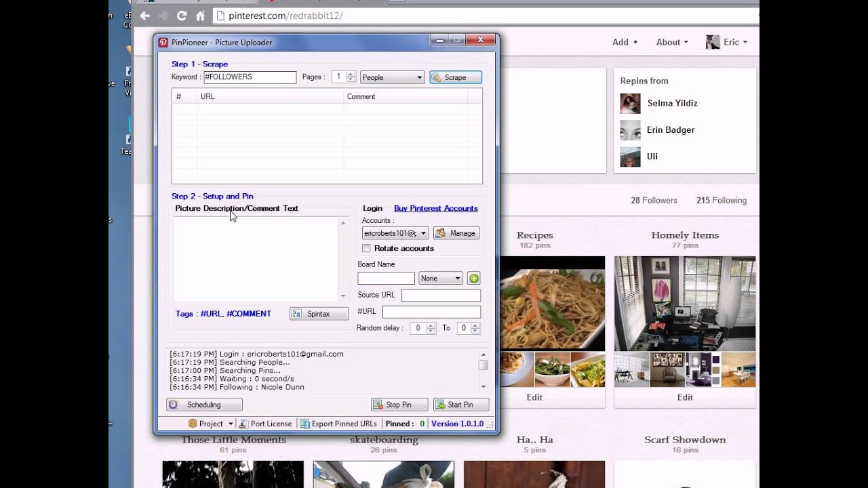The image size is (868, 488).
Task: Open the Project menu in status bar
Action: (211, 424)
